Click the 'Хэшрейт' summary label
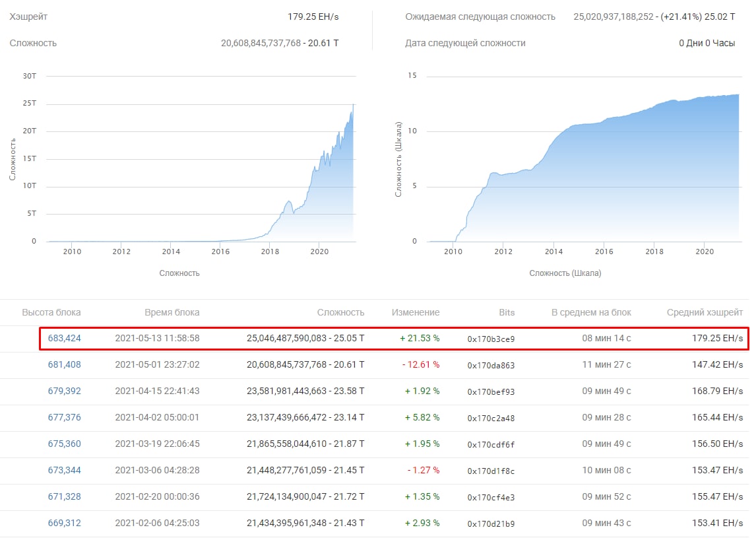This screenshot has width=756, height=538. (28, 17)
